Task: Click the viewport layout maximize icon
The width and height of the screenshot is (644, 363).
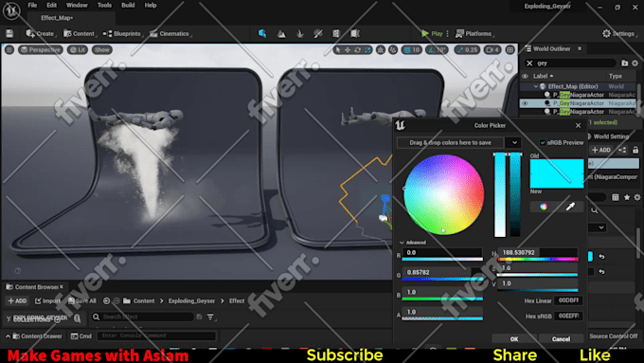Action: pos(510,49)
